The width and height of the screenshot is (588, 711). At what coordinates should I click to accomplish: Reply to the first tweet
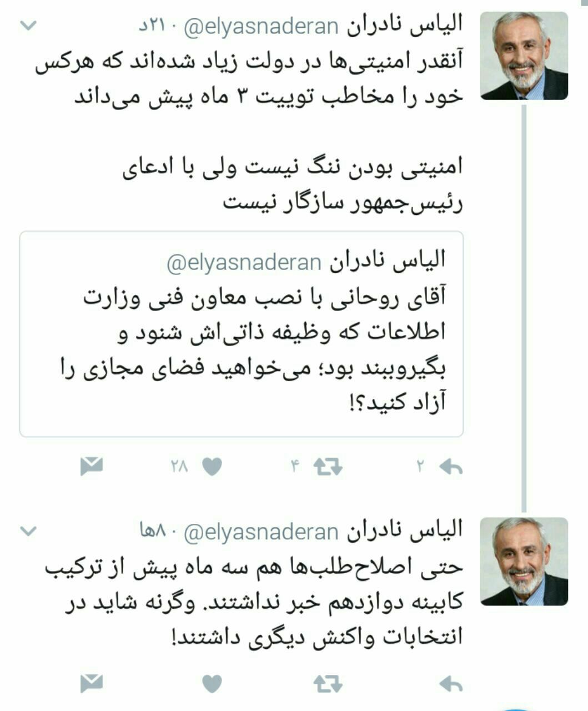pyautogui.click(x=450, y=467)
